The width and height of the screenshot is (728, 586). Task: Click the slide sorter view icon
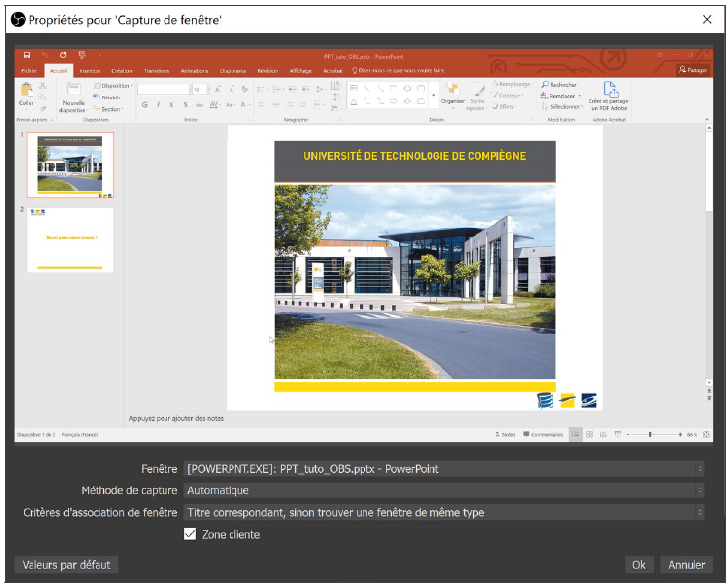click(x=590, y=434)
